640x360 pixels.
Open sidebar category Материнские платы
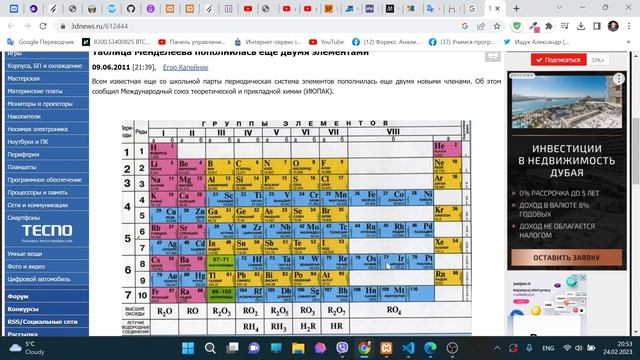point(35,91)
